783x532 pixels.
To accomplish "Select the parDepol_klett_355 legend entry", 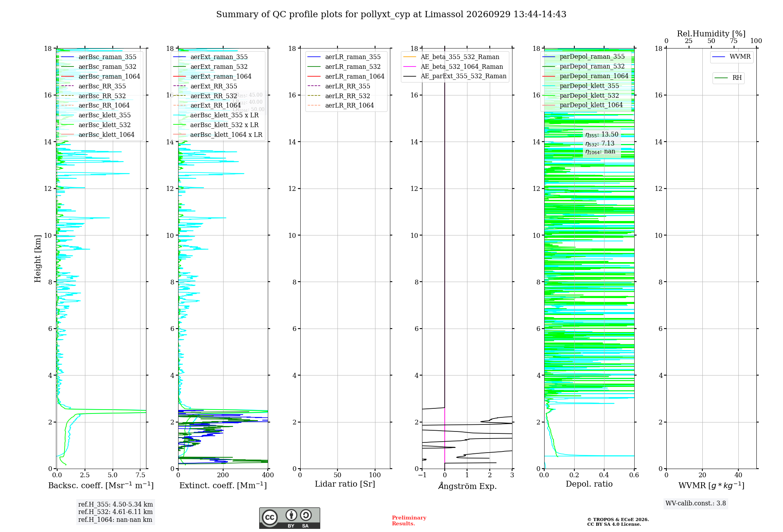I will pyautogui.click(x=581, y=86).
